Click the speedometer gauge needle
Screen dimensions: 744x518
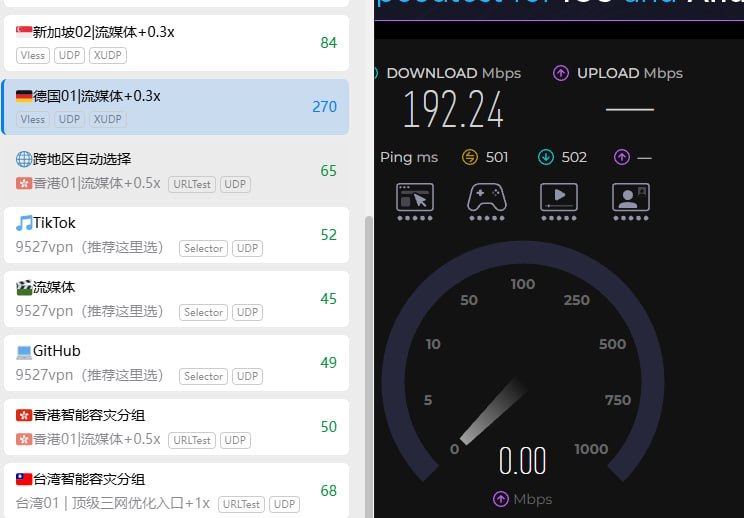point(493,411)
